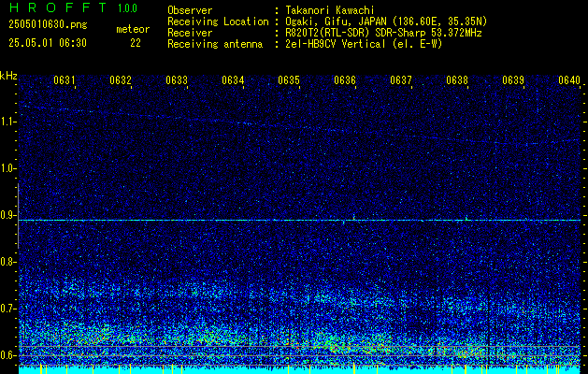The image size is (588, 374).
Task: Click the 0633 time marker
Action: pos(177,79)
